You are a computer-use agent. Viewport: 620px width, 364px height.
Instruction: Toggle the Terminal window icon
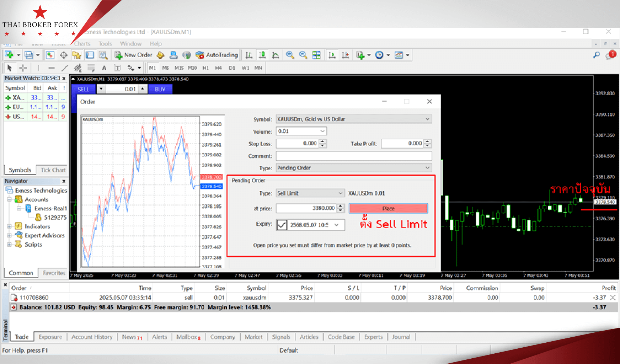coord(90,55)
